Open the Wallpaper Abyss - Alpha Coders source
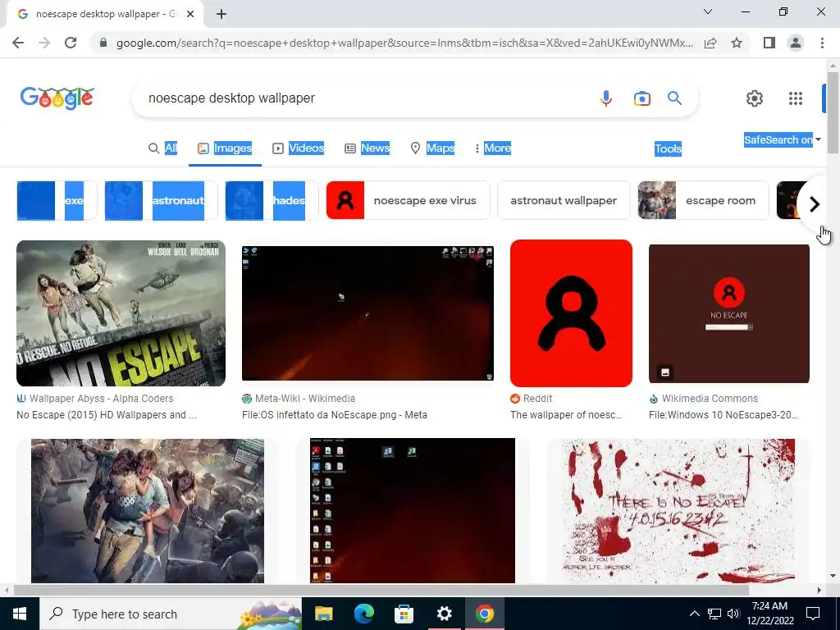840x630 pixels. (95, 399)
